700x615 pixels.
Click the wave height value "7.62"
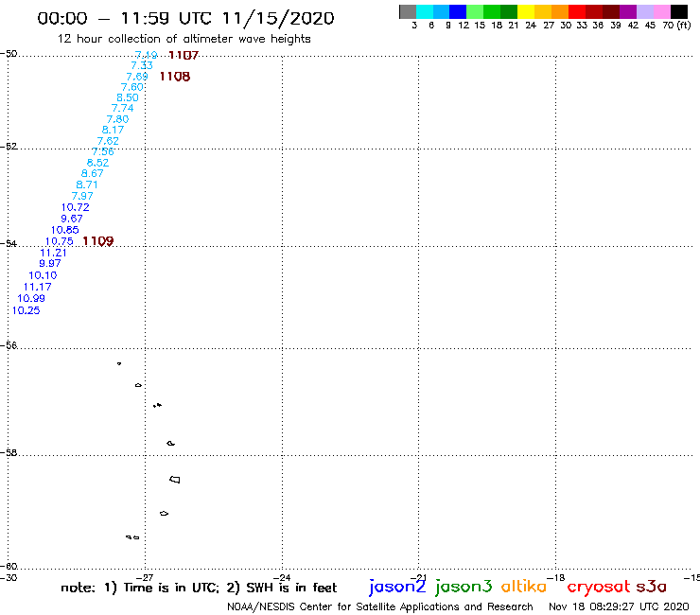[x=108, y=141]
